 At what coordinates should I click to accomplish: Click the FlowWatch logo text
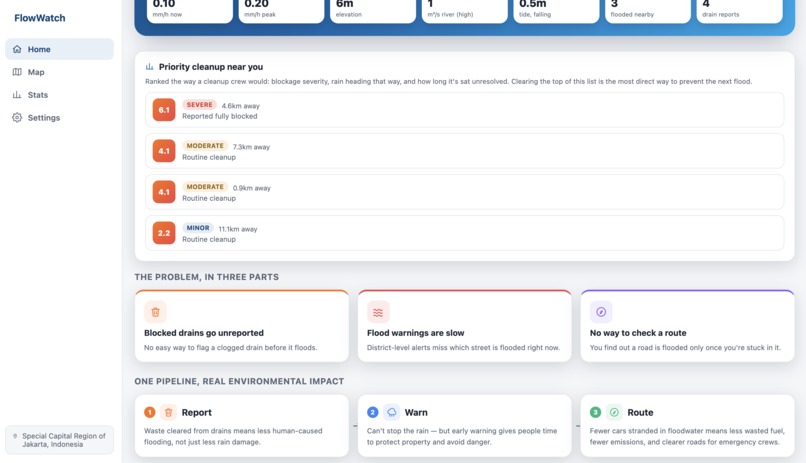click(40, 18)
